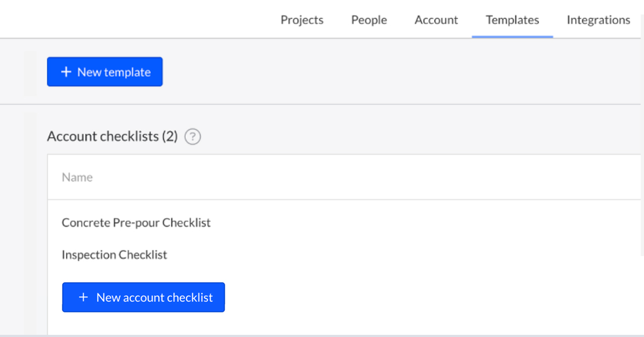
Task: Click empty table area below New account checklist
Action: pos(322,324)
